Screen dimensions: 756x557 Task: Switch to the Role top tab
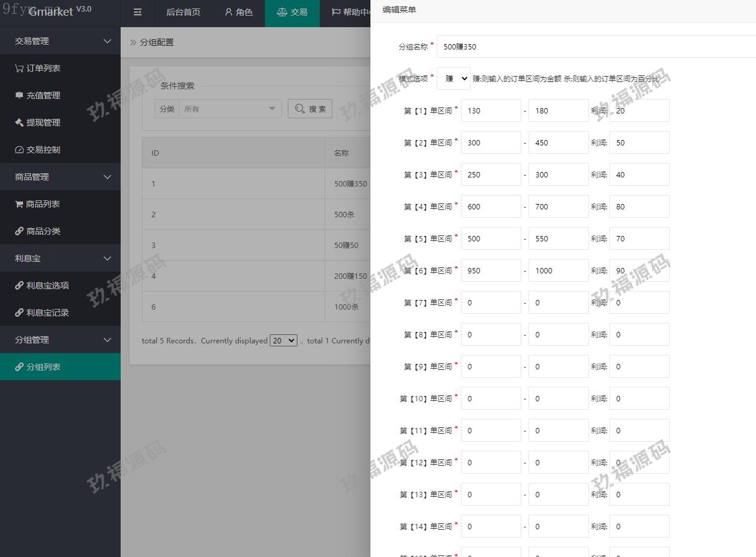238,13
